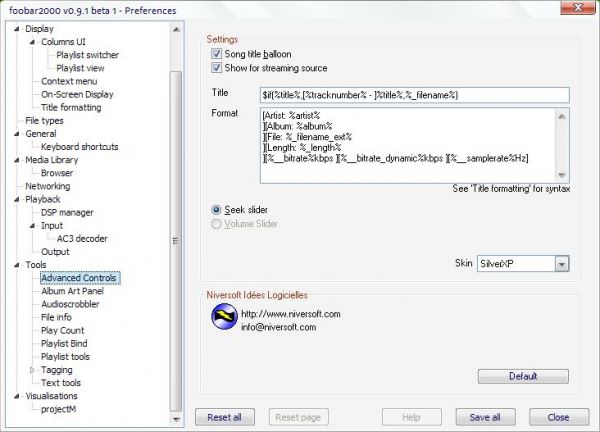Click the Niversoft logo icon
Image resolution: width=600 pixels, height=432 pixels.
pyautogui.click(x=223, y=319)
